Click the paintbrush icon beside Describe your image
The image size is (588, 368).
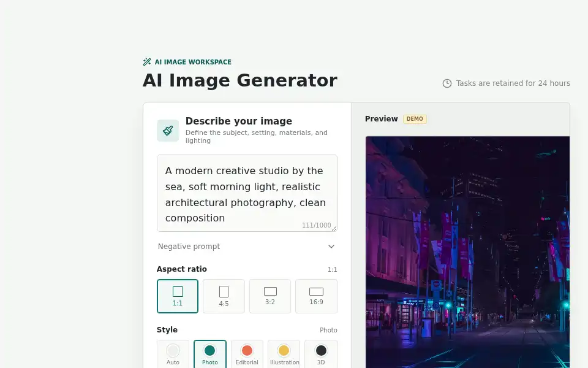[168, 131]
